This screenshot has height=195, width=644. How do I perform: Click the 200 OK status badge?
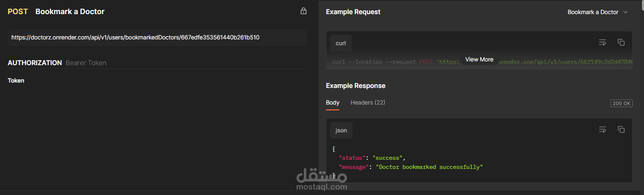(621, 103)
